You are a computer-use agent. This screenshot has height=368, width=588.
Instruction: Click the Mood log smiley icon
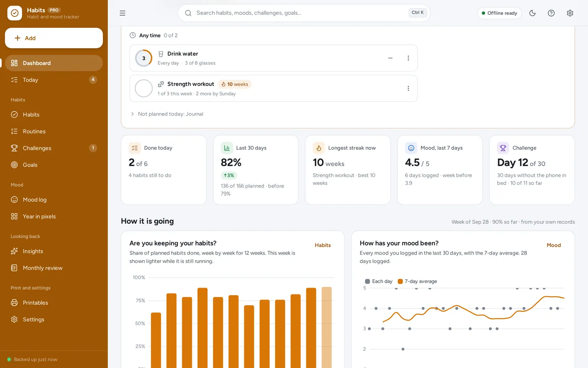tap(14, 199)
